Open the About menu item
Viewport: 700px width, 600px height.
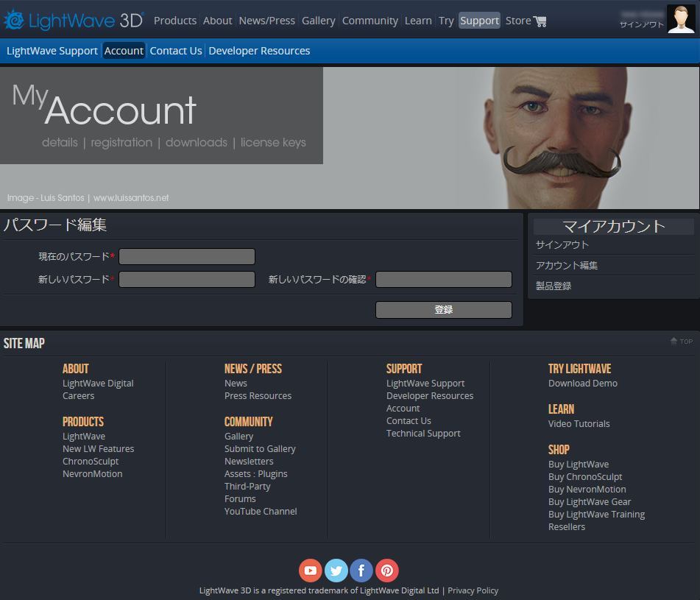click(x=217, y=21)
